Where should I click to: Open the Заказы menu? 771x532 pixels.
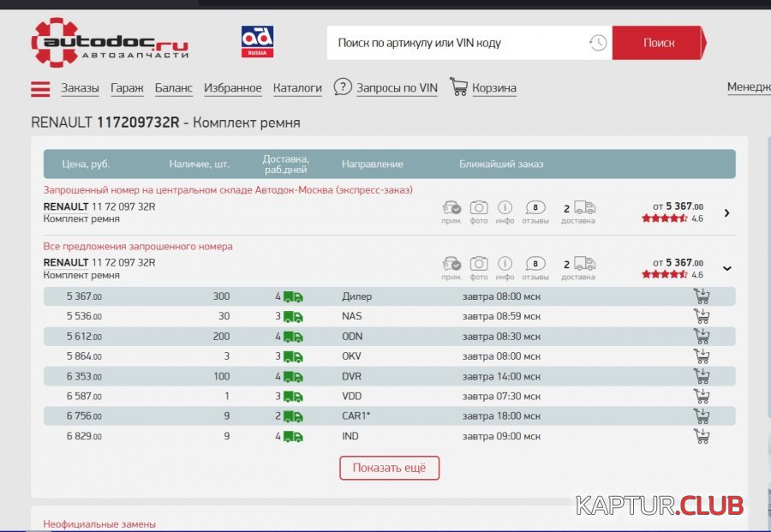(81, 88)
